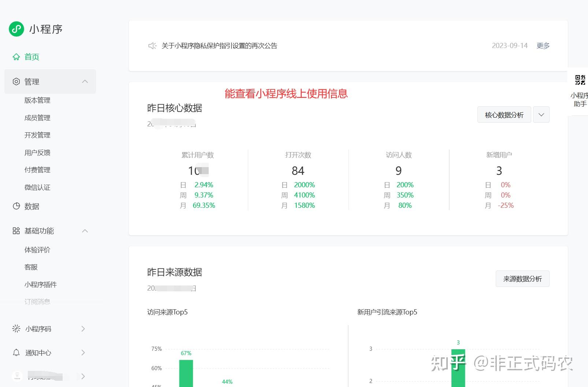588x387 pixels.
Task: Click the 2000% daily change under 打开次数
Action: [305, 185]
